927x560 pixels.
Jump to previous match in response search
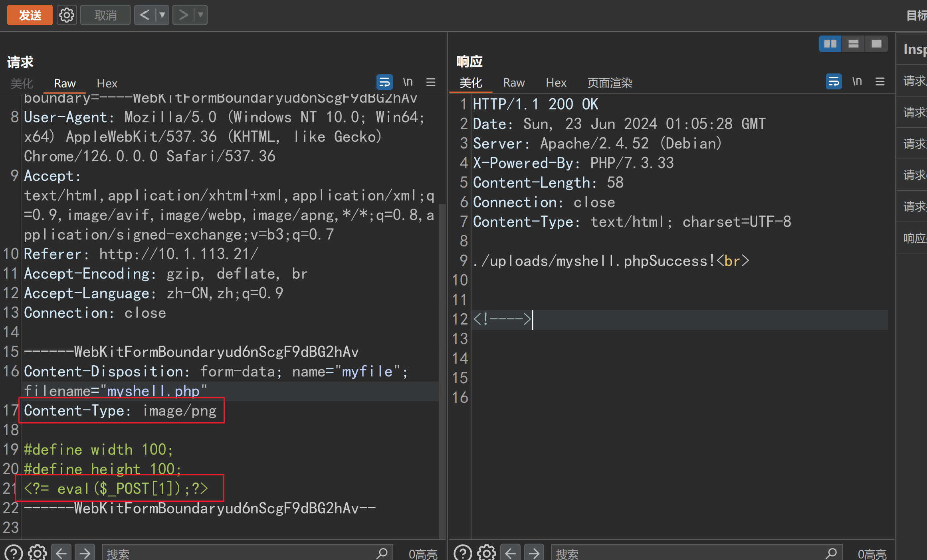[510, 553]
